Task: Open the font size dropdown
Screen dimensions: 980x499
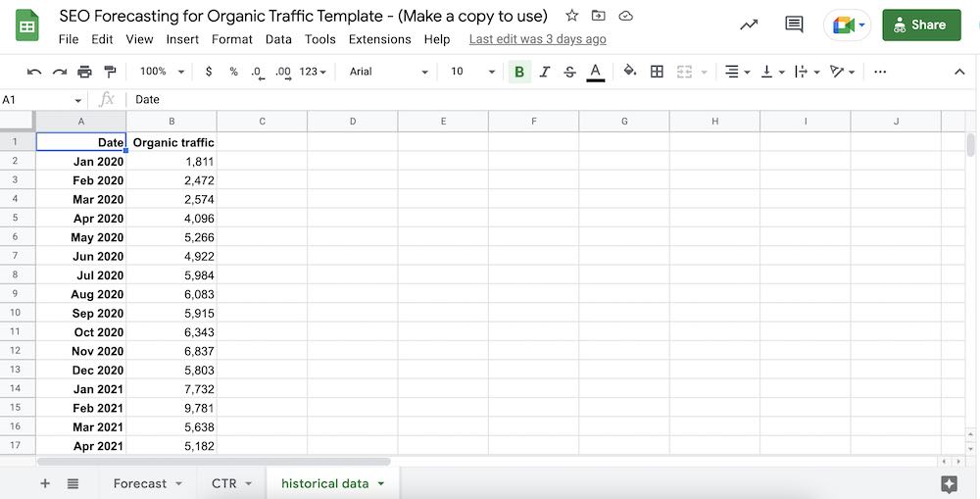Action: (472, 72)
